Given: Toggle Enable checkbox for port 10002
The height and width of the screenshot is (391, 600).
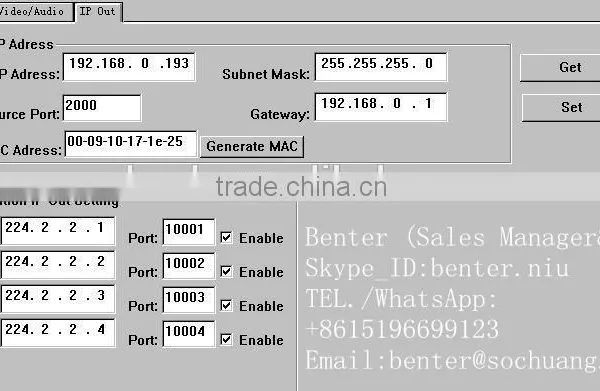Looking at the screenshot, I should [226, 272].
